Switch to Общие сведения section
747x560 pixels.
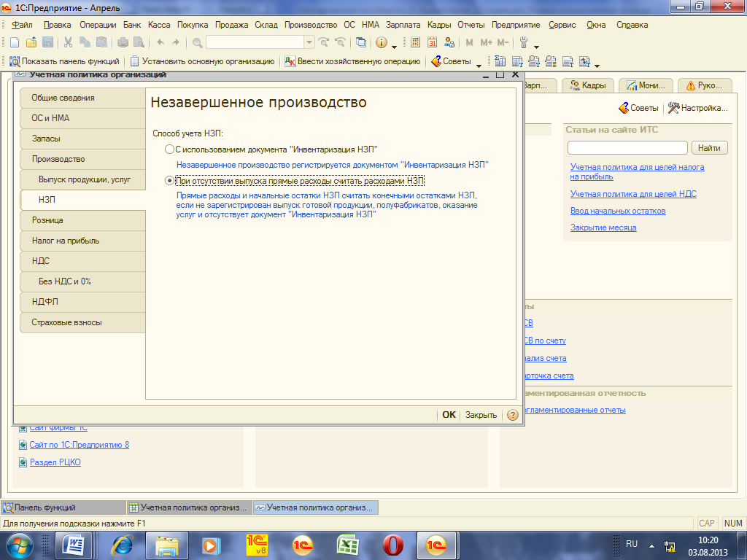pyautogui.click(x=83, y=98)
